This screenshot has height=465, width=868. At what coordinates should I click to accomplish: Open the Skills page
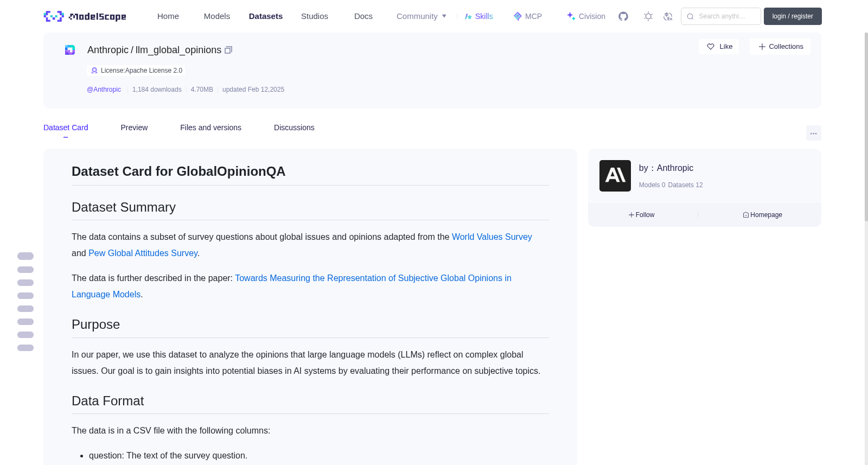478,16
